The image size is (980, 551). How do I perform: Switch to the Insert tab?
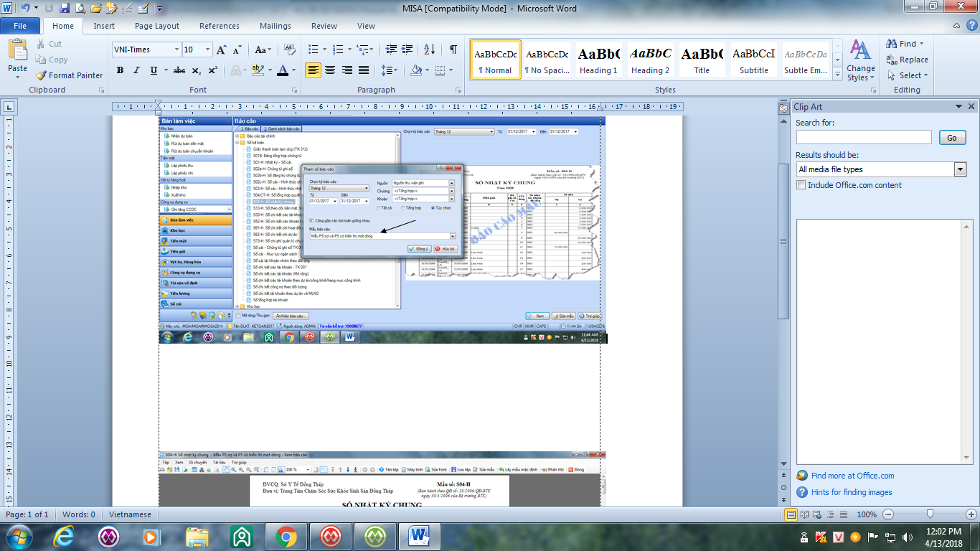(104, 26)
